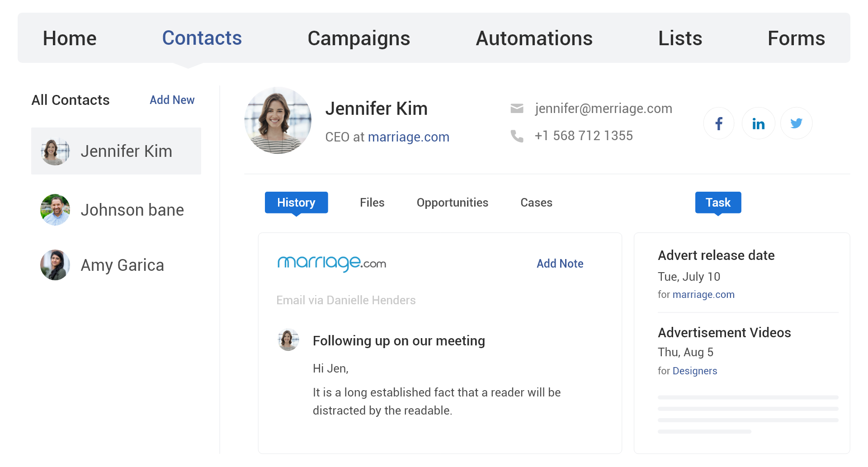Open the Automations section
Screen dimensions: 868x467
534,38
